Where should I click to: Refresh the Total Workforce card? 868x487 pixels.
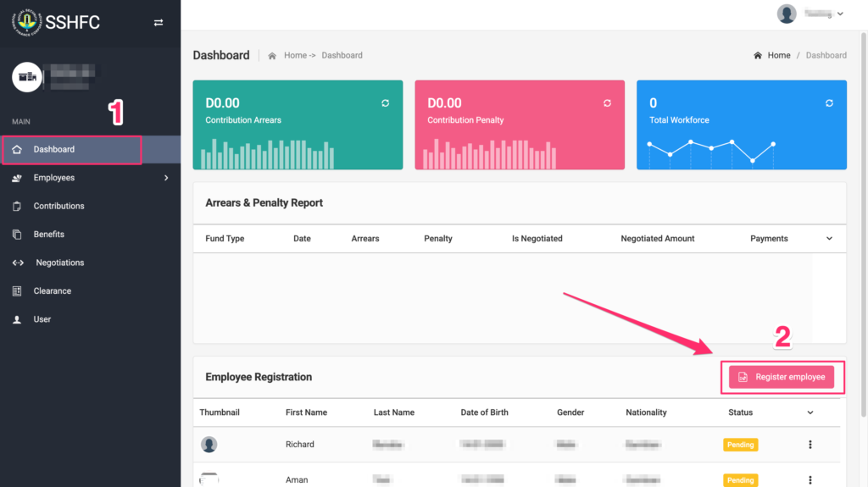pos(829,103)
